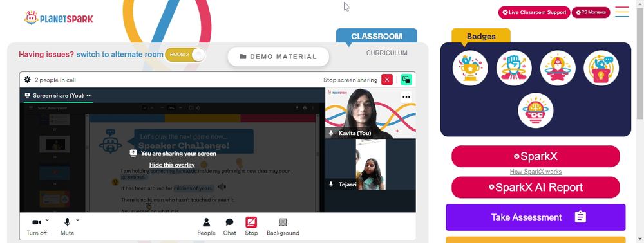This screenshot has width=644, height=243.
Task: Click the shared PDF sidebar menu icon
Action: click(x=30, y=108)
